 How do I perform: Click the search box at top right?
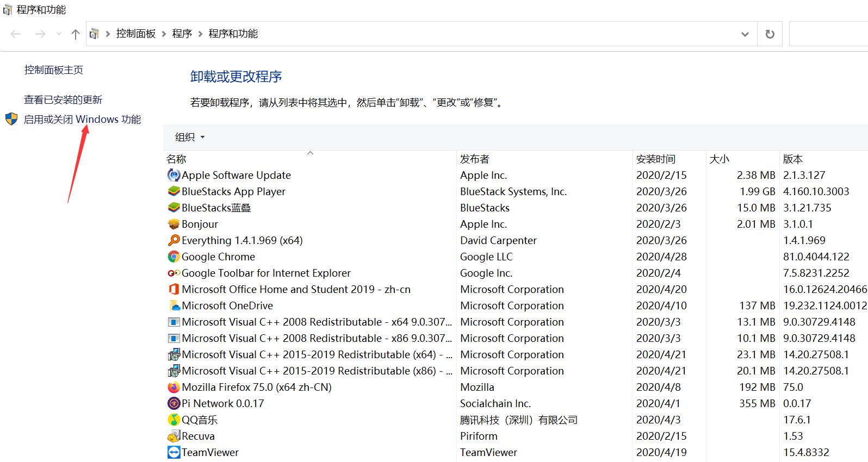[x=828, y=34]
